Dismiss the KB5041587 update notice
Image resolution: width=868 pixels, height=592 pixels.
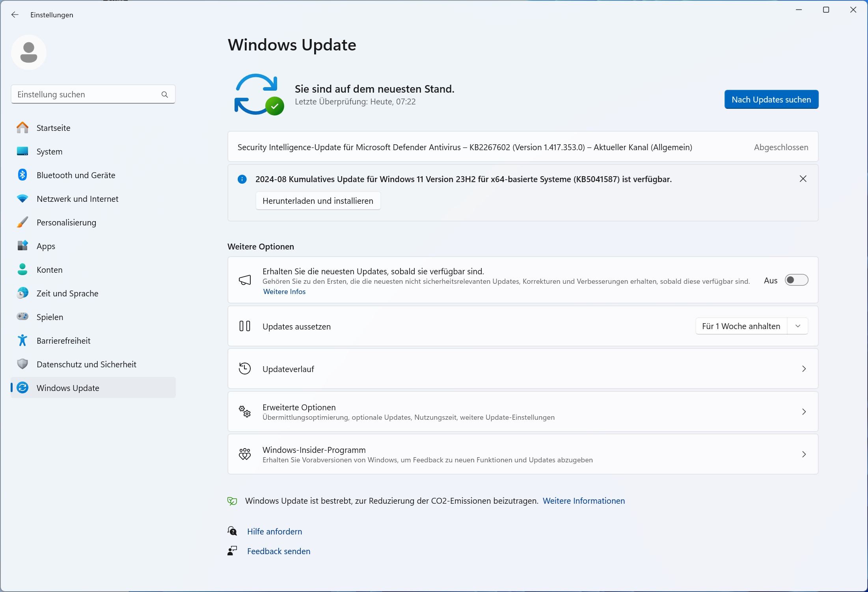[x=803, y=179]
